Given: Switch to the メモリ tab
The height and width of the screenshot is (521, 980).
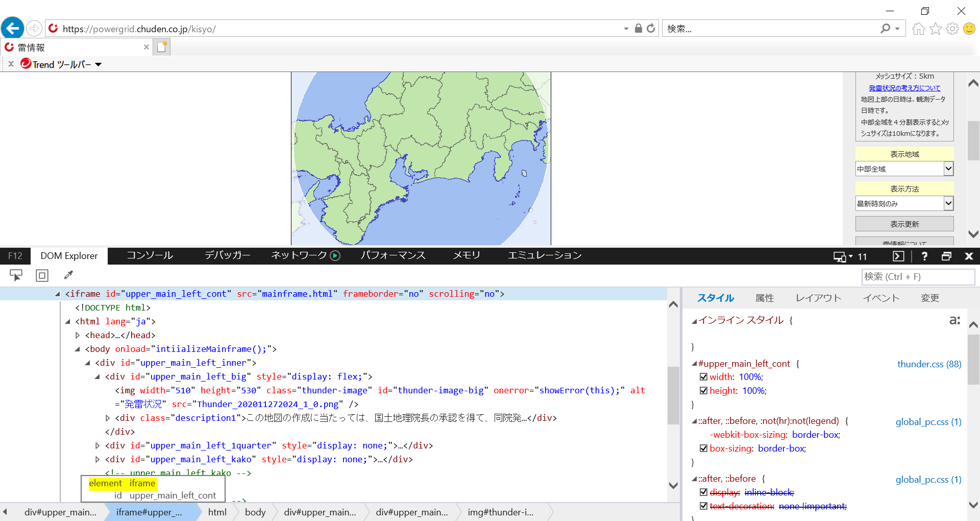Looking at the screenshot, I should click(467, 255).
